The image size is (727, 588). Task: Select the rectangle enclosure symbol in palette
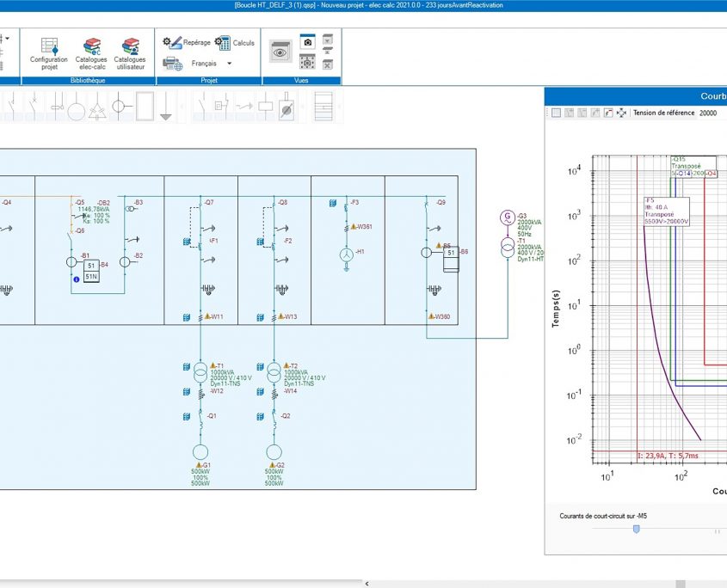click(145, 107)
